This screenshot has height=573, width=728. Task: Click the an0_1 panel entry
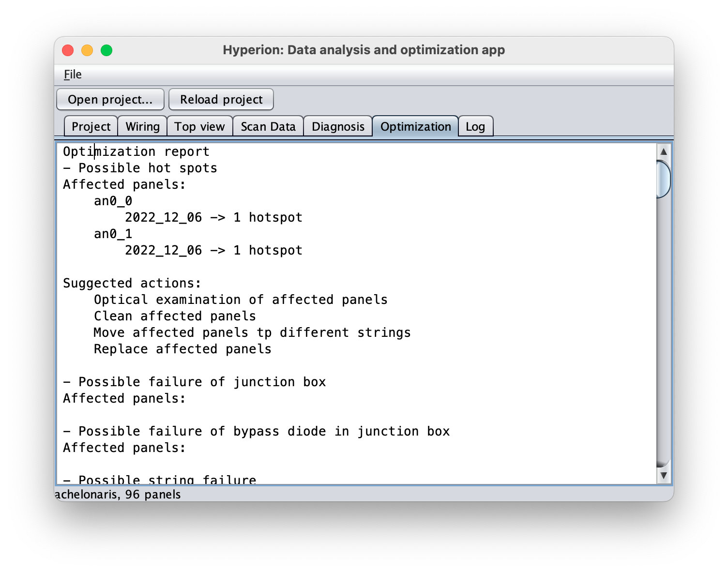click(113, 234)
